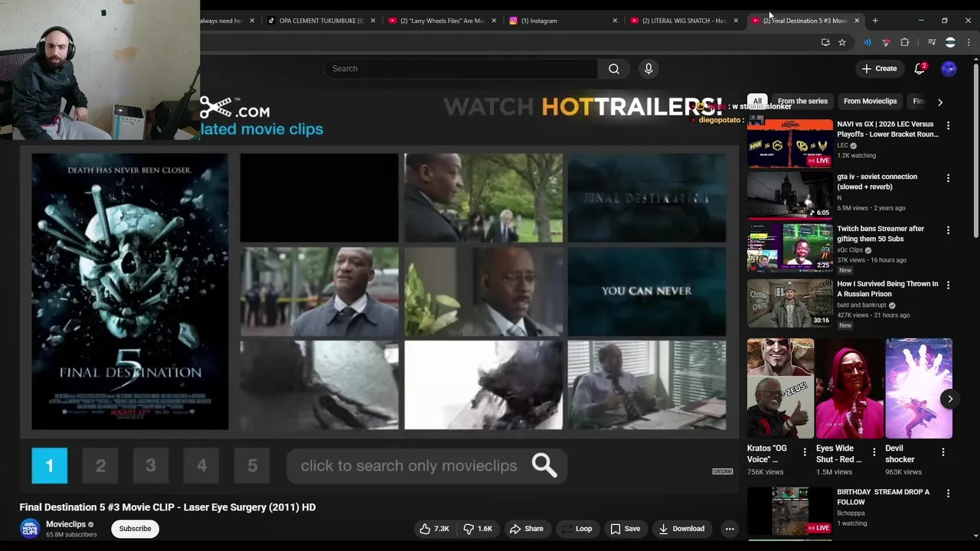The height and width of the screenshot is (551, 980).
Task: Click the install app icon in address bar
Action: point(825,42)
